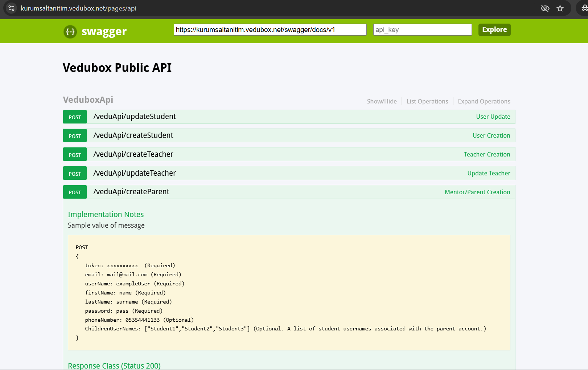Image resolution: width=588 pixels, height=370 pixels.
Task: Click the POST badge for updateStudent
Action: [x=75, y=117]
